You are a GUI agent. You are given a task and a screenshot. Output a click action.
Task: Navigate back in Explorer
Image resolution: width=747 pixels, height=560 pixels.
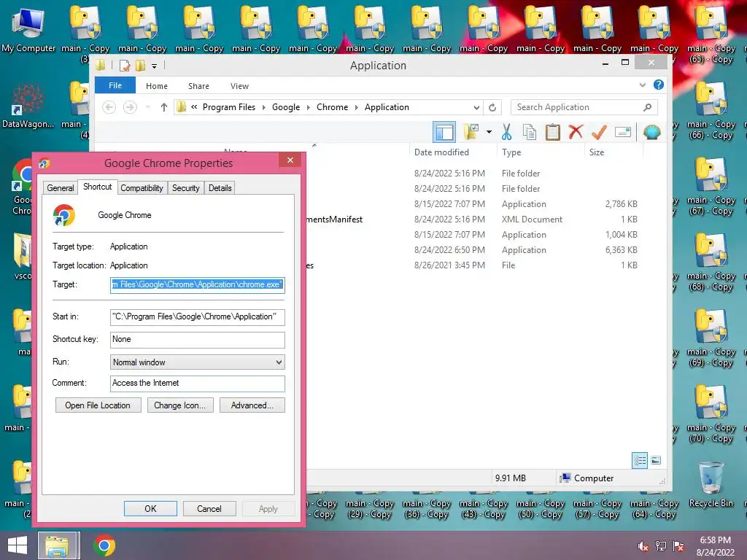(109, 108)
